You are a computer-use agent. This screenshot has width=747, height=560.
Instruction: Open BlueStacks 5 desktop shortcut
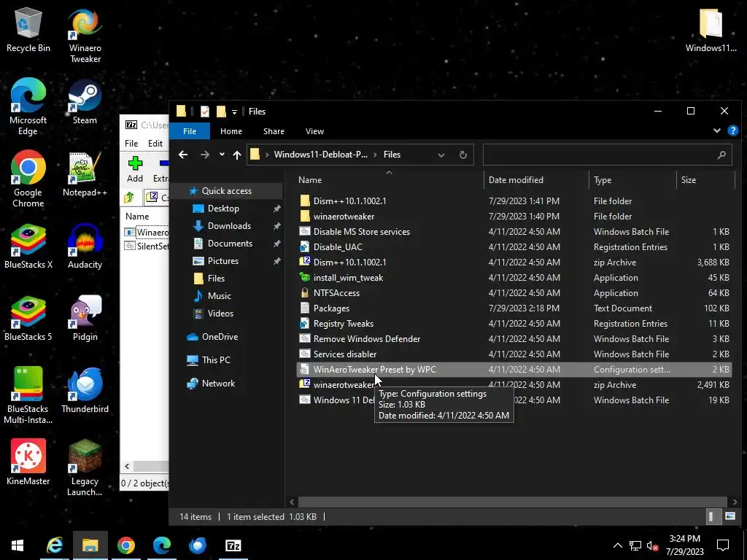pyautogui.click(x=28, y=319)
